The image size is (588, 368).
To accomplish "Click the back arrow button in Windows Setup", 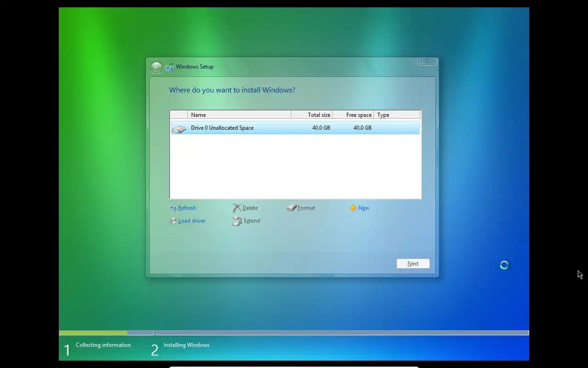I will [156, 67].
